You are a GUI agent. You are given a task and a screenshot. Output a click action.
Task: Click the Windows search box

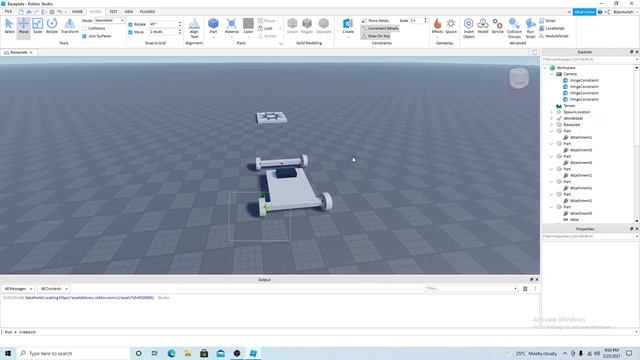point(73,353)
